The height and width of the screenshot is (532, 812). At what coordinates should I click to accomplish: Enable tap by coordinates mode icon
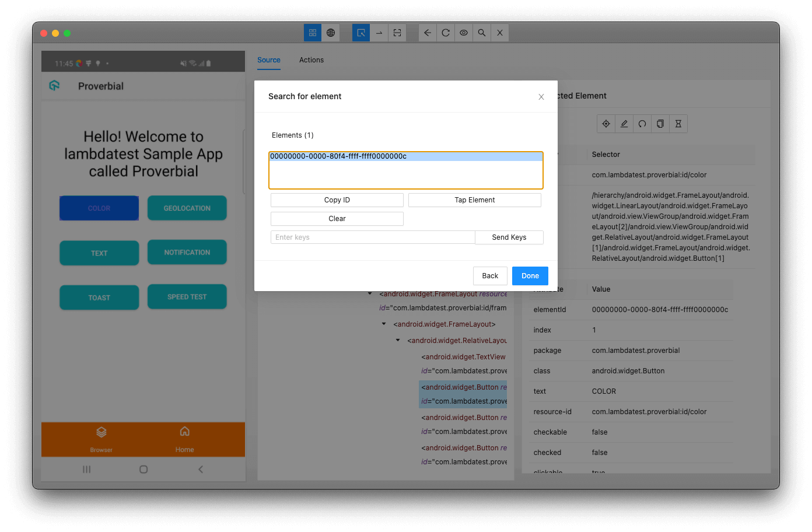pyautogui.click(x=397, y=33)
